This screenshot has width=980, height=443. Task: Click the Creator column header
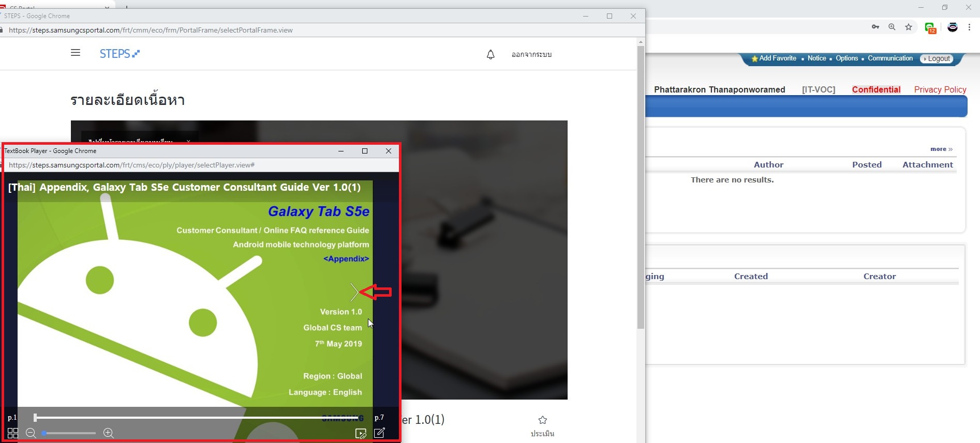point(880,276)
